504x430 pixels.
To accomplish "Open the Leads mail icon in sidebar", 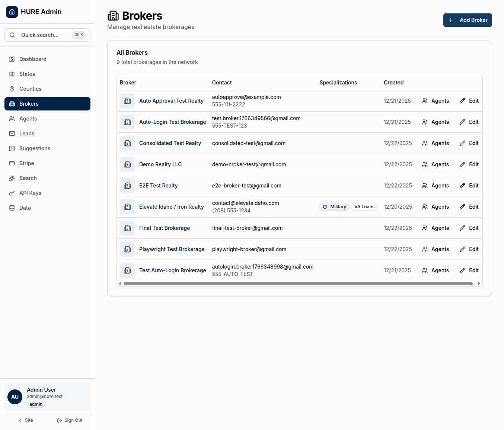I will (x=12, y=134).
